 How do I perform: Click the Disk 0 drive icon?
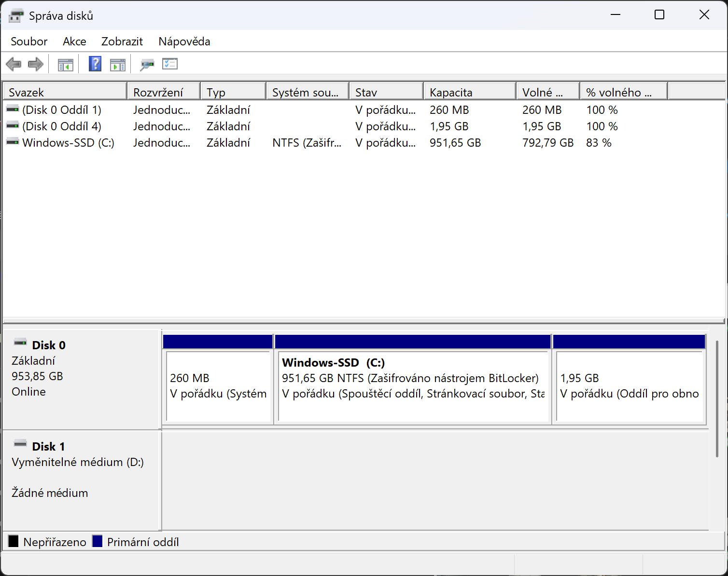[20, 343]
